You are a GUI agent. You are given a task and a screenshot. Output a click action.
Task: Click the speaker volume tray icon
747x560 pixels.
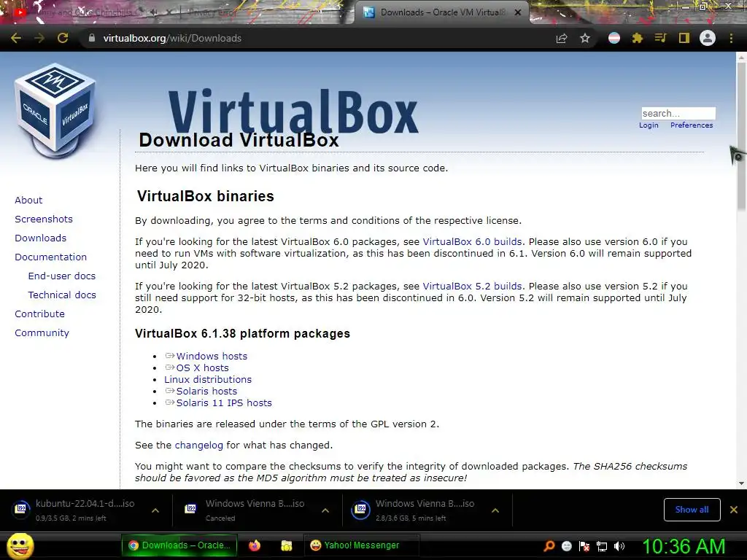click(x=619, y=546)
